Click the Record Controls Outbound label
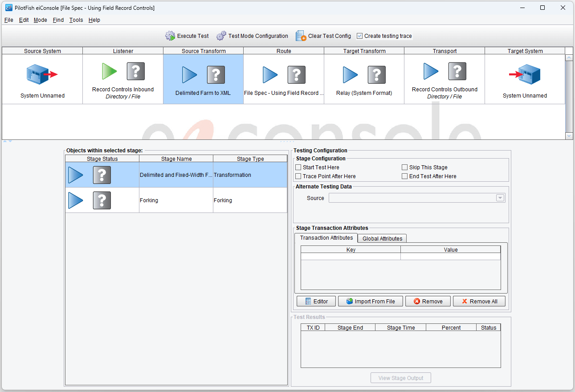575x392 pixels. click(x=445, y=90)
